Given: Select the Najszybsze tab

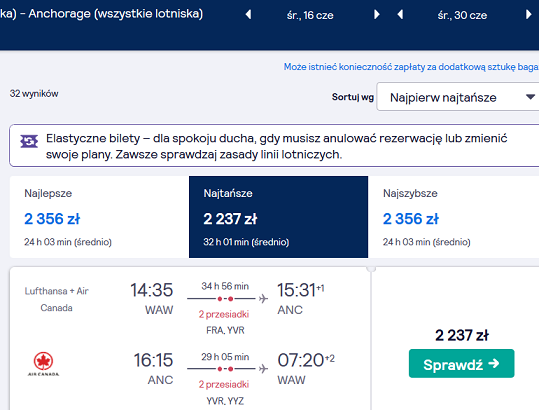Looking at the screenshot, I should click(x=453, y=217).
